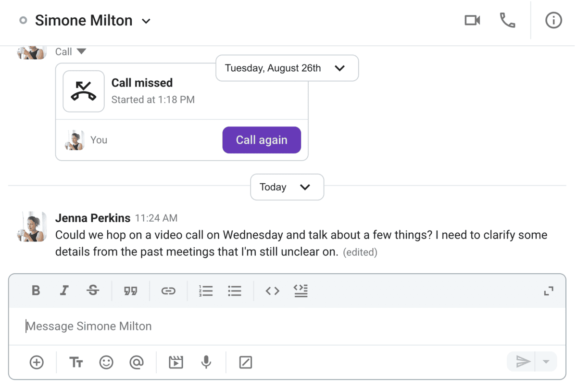Start a video call with Simone Milton
The height and width of the screenshot is (392, 577).
(472, 20)
